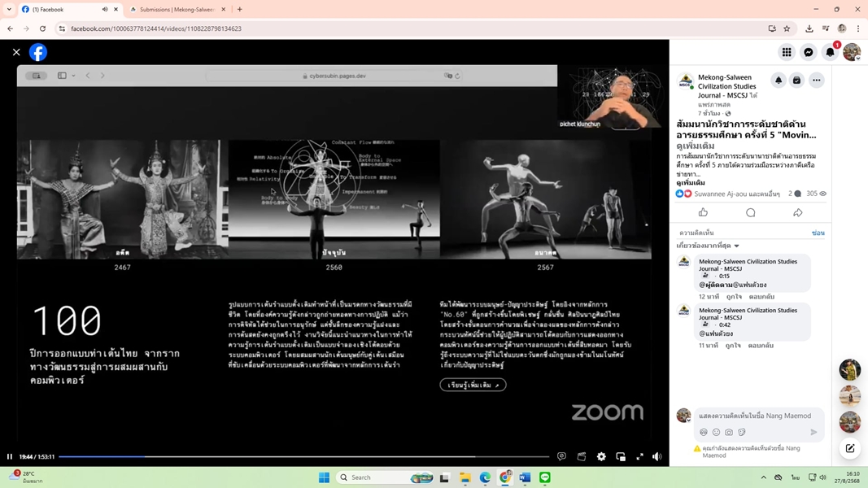Toggle page notification bell for MSCSJ
Image resolution: width=868 pixels, height=488 pixels.
tap(778, 81)
